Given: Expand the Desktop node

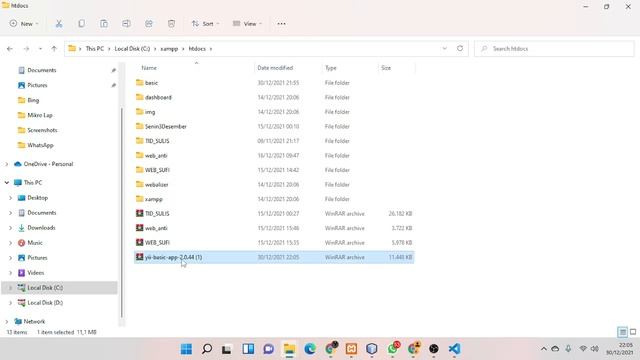Looking at the screenshot, I should (x=11, y=198).
